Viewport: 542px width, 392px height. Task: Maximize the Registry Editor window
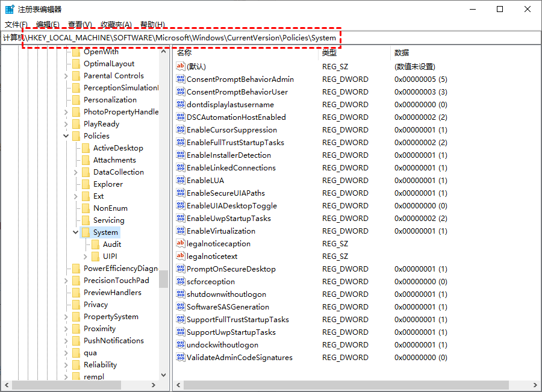[500, 10]
